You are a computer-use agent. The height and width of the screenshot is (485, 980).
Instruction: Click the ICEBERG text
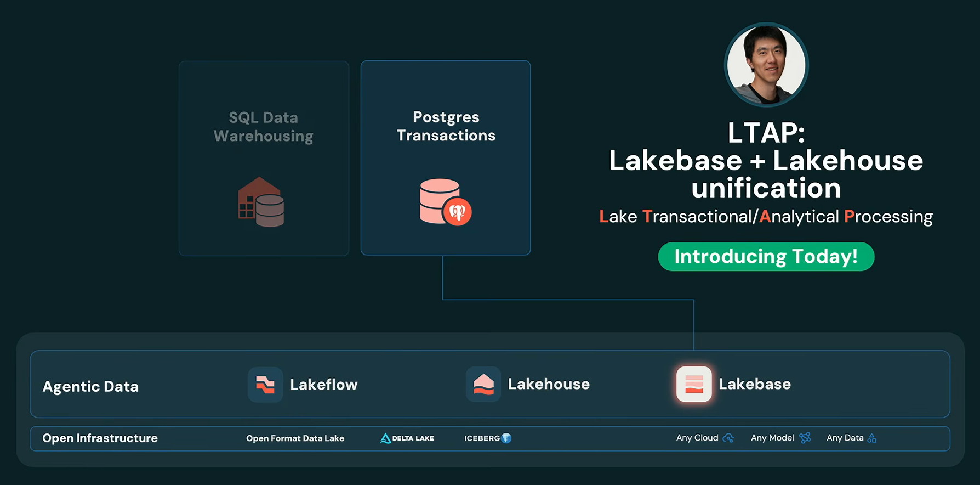[482, 438]
